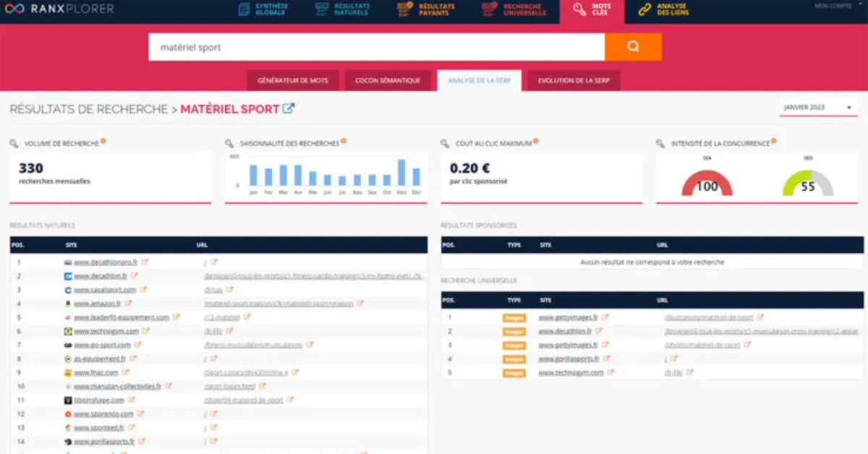Open Analyse des Liens section
This screenshot has width=868, height=454.
click(x=663, y=9)
